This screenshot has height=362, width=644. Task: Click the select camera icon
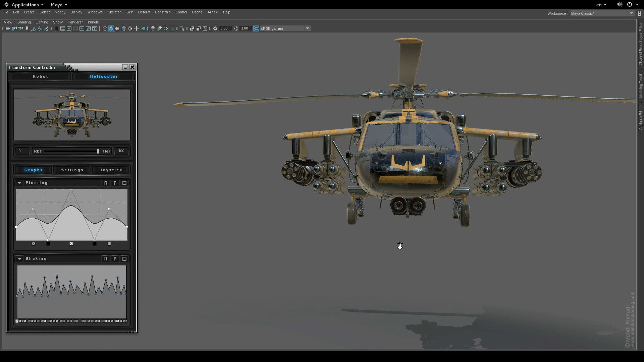(8, 28)
